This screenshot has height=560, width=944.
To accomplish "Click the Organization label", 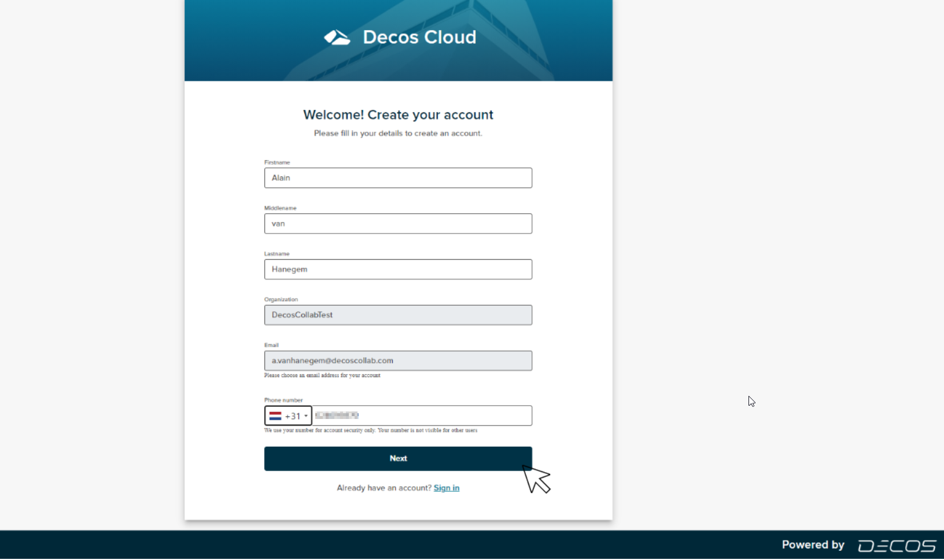I will [x=281, y=300].
